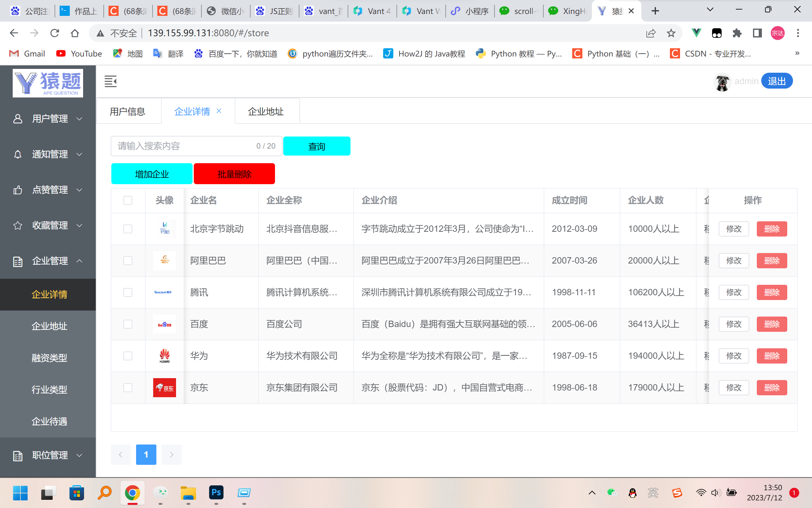The image size is (812, 508).
Task: Open a new browser tab
Action: point(655,11)
